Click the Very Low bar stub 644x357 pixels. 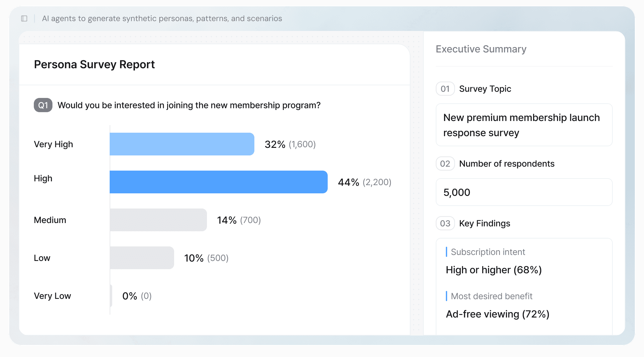coord(111,296)
